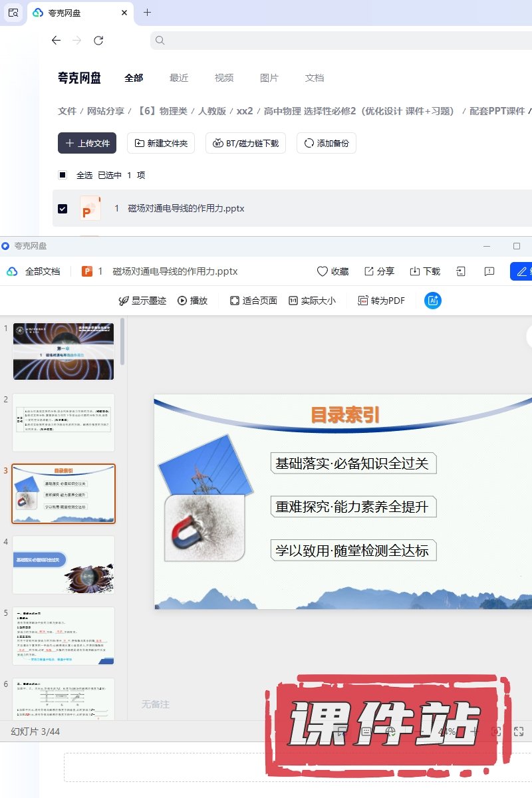
Task: Click the AI assistant icon in viewer toolbar
Action: point(433,301)
